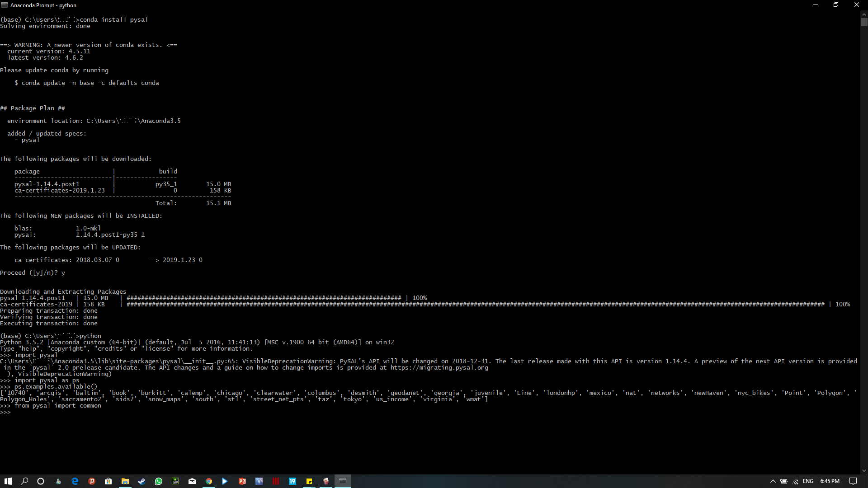Viewport: 868px width, 488px height.
Task: Open the Start menu
Action: (8, 481)
